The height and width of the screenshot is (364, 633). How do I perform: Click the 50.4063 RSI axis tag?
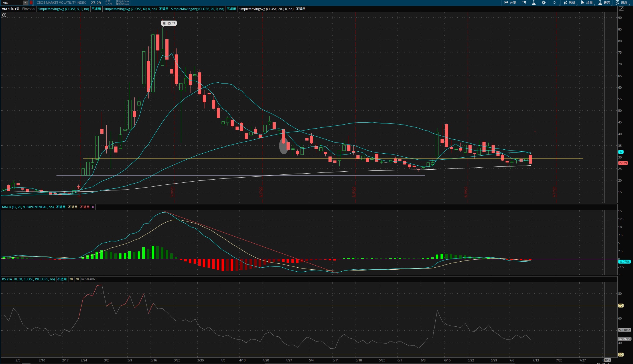click(x=624, y=330)
